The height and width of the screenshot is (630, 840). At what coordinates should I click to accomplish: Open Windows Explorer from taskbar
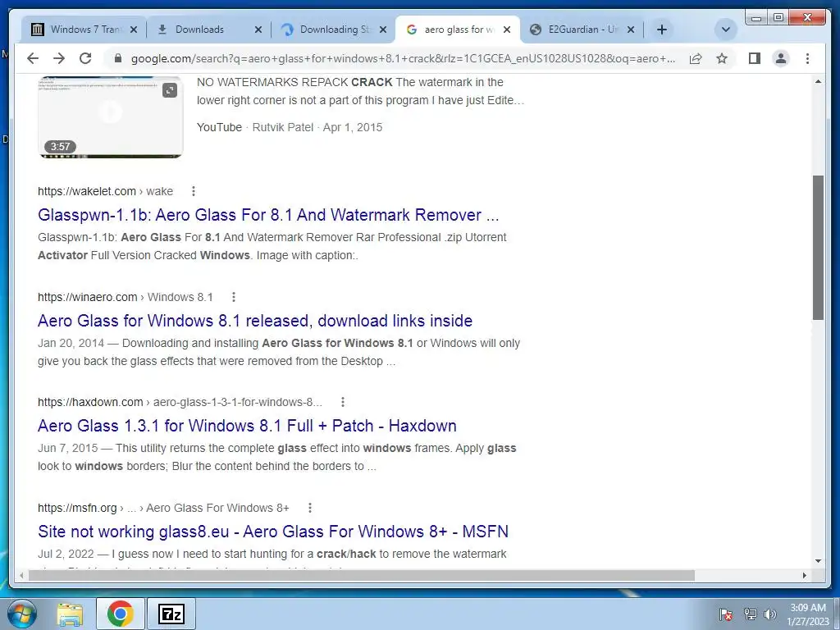(71, 614)
